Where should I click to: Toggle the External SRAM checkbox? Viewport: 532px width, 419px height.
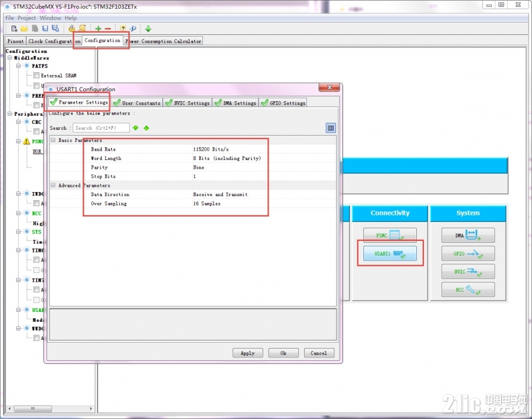(x=36, y=76)
